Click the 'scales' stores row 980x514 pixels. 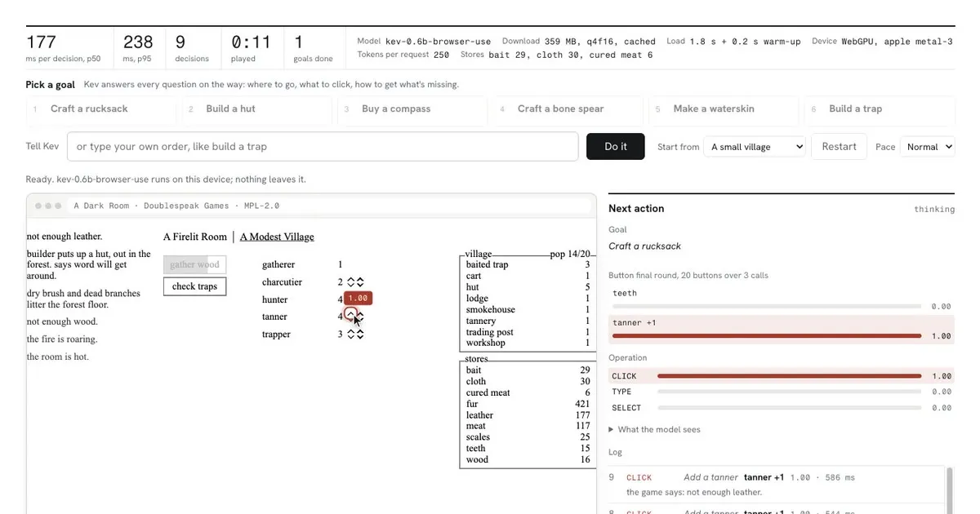point(528,436)
